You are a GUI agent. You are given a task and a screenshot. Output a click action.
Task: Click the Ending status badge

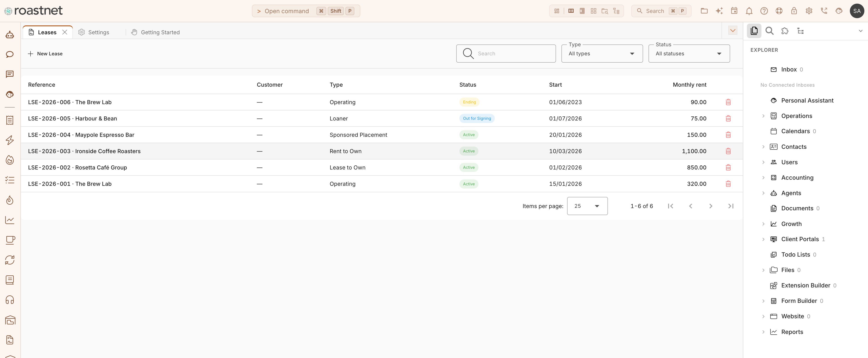(469, 102)
